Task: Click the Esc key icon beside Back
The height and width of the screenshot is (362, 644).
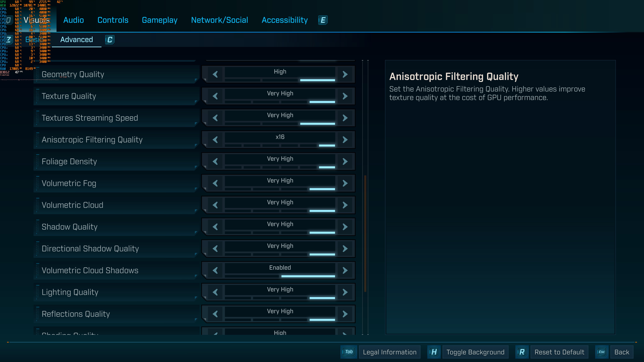Action: pos(602,352)
